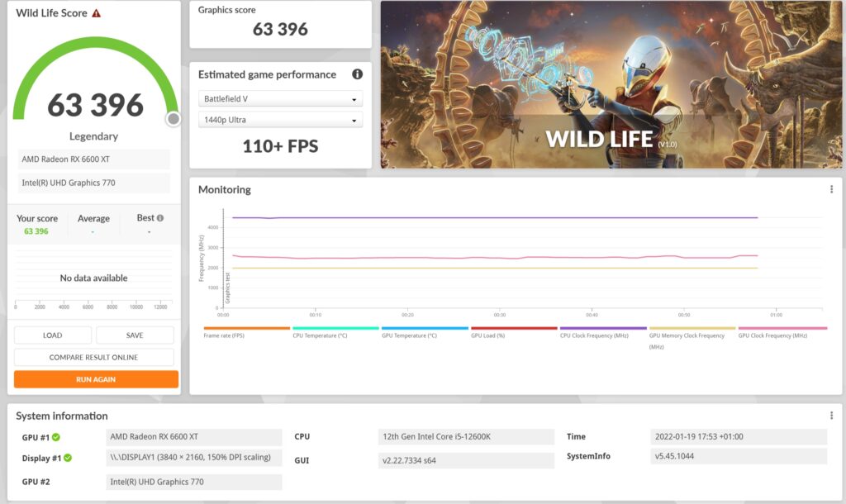Open the System information three-dot menu

[x=831, y=416]
